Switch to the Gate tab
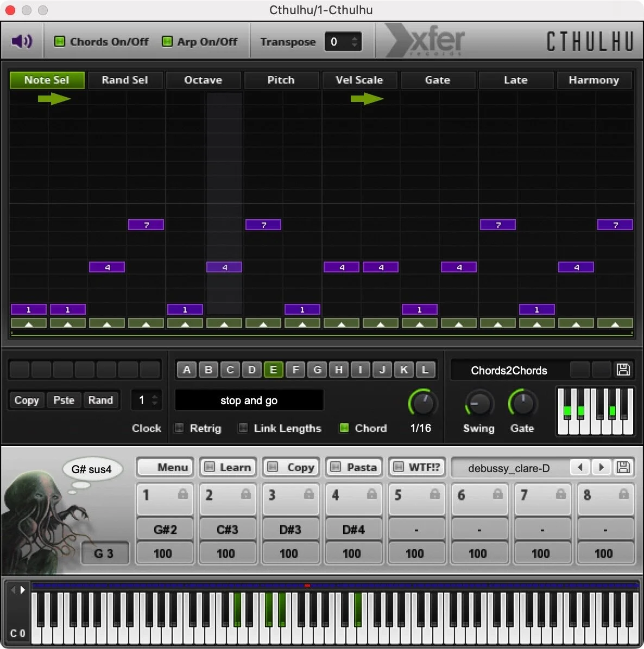This screenshot has width=644, height=649. 437,80
